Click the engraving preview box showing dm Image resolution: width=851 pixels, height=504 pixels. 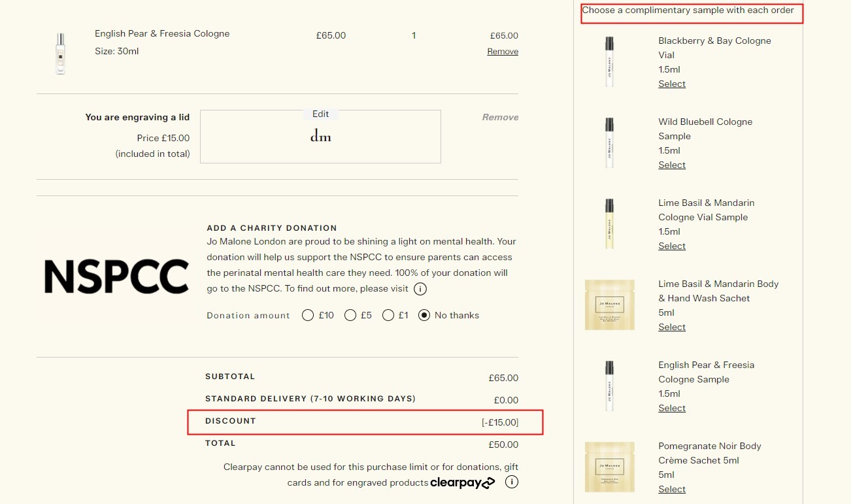(320, 137)
